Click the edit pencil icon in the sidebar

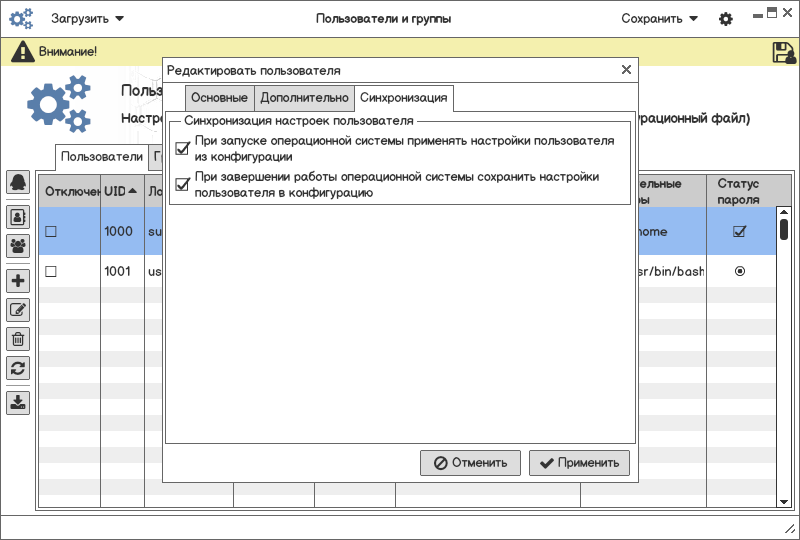(x=18, y=310)
